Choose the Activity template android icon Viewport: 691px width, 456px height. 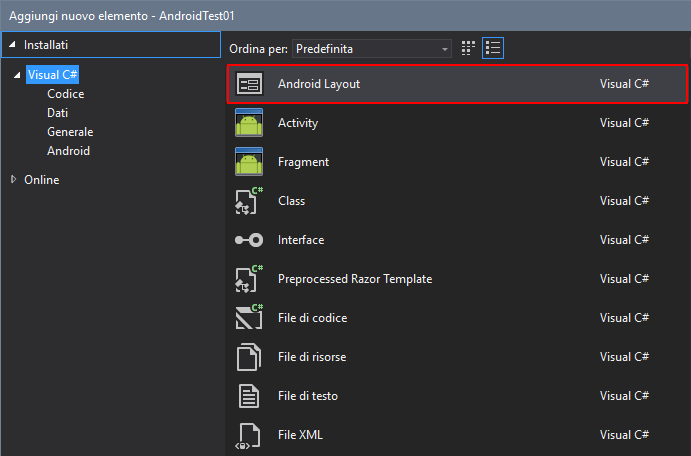tap(249, 122)
